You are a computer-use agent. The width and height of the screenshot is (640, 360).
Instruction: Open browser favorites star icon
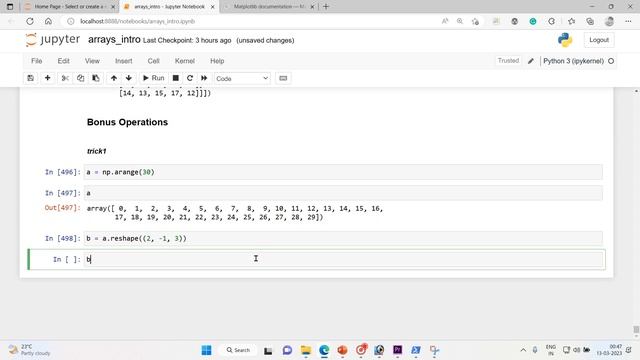point(571,21)
